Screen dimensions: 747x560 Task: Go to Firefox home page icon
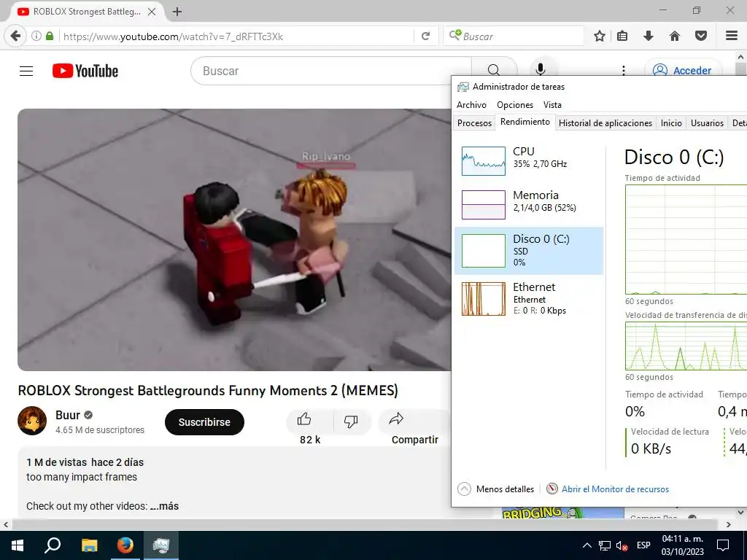pos(675,36)
